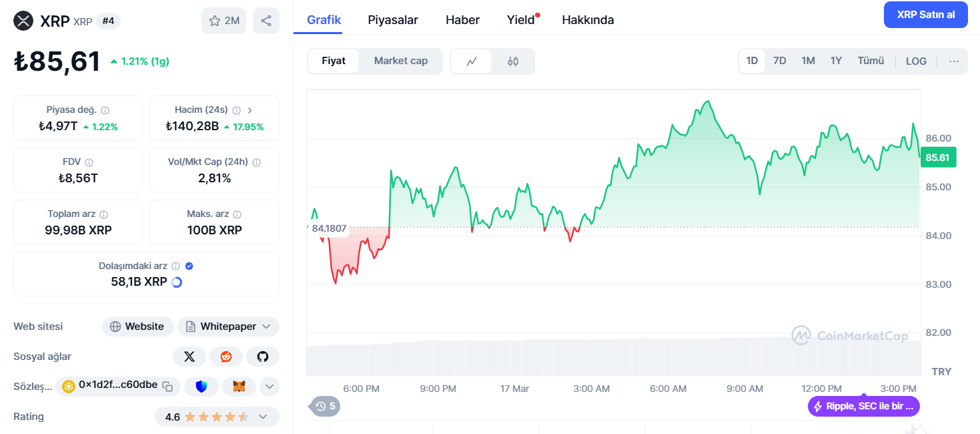Switch chart to Market cap view
The height and width of the screenshot is (434, 980).
401,61
